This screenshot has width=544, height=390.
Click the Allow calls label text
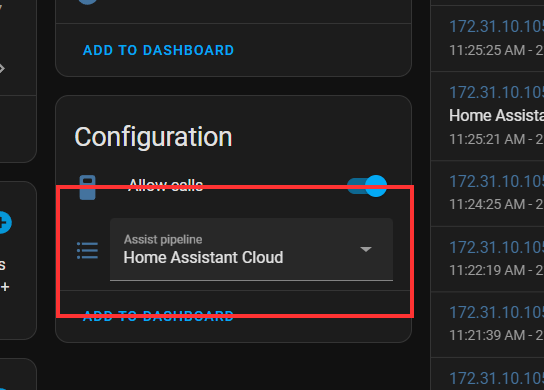pos(165,185)
